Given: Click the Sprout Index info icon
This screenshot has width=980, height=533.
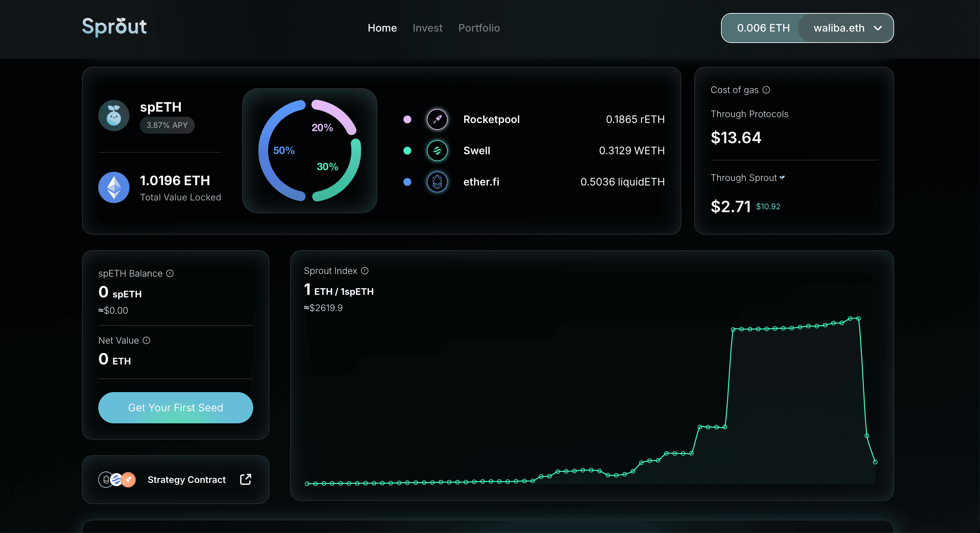Looking at the screenshot, I should tap(364, 271).
